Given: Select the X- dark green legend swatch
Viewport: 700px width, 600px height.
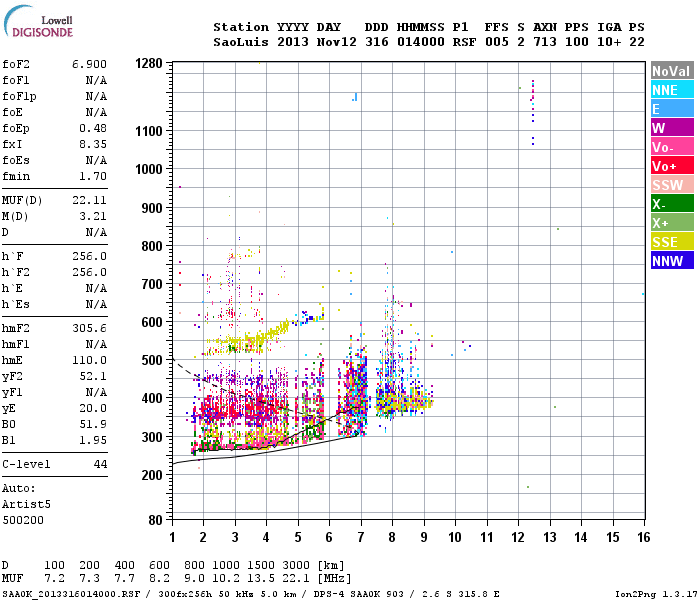Looking at the screenshot, I should pos(672,204).
